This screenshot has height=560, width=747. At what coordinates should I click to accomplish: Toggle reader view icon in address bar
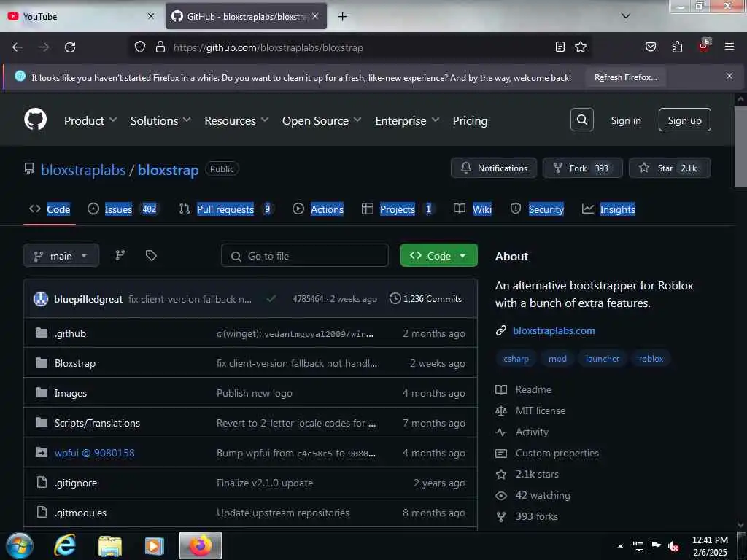click(x=560, y=47)
